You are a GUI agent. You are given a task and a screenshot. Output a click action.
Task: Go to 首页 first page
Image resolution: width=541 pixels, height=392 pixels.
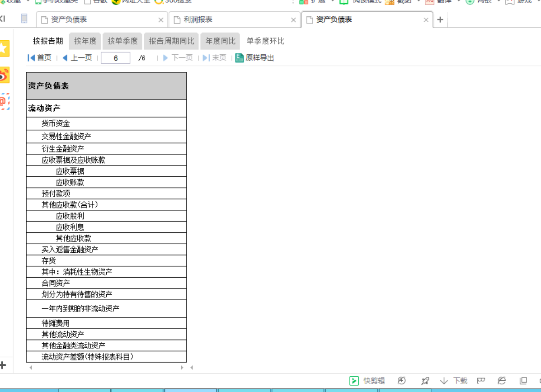(x=39, y=57)
